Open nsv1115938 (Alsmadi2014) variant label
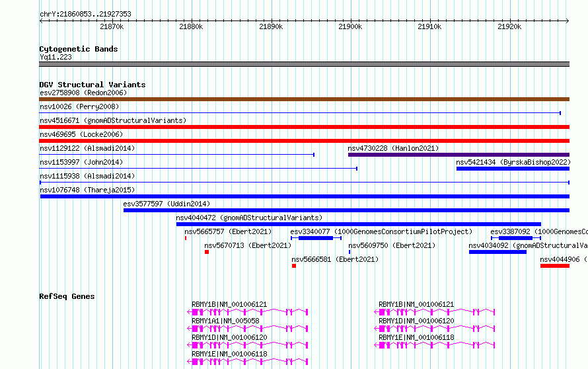Viewport: 588px width, 369px height. [x=87, y=176]
